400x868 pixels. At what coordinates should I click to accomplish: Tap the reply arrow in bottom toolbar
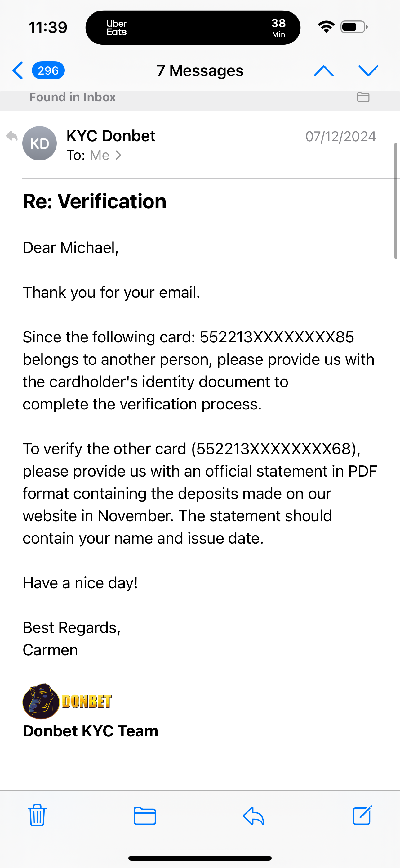253,816
